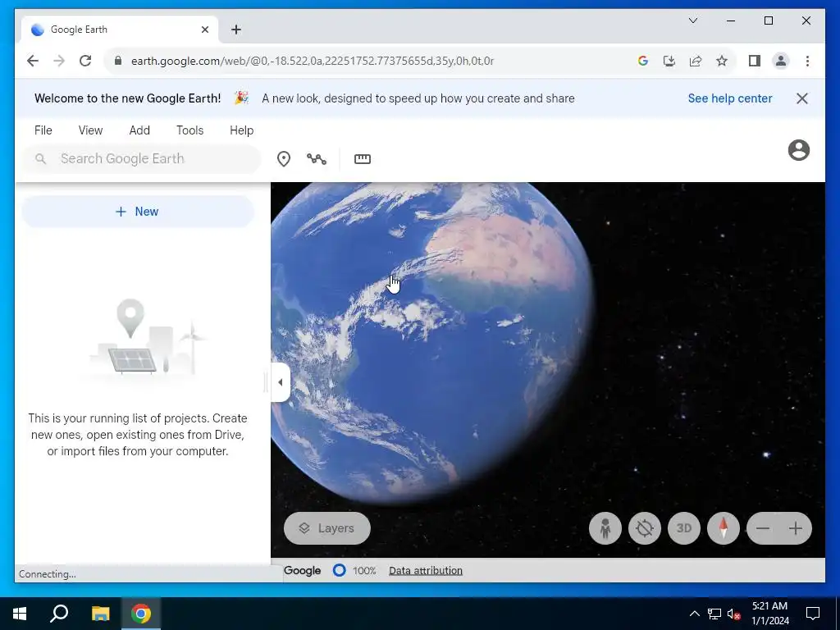Open the View menu
840x630 pixels.
point(90,130)
